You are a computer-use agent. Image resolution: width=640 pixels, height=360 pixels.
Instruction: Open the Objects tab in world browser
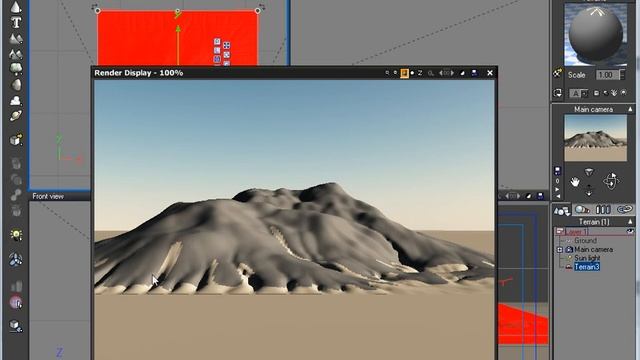point(562,210)
